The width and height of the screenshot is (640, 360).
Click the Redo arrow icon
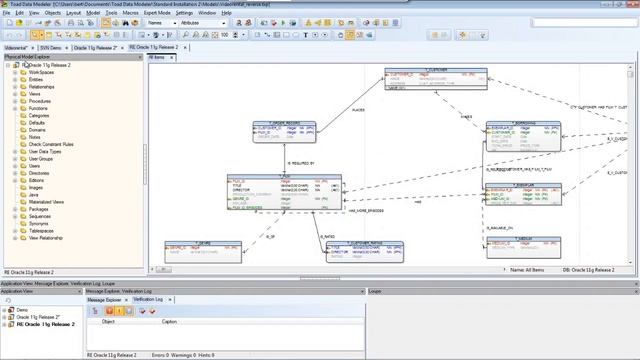coord(19,35)
